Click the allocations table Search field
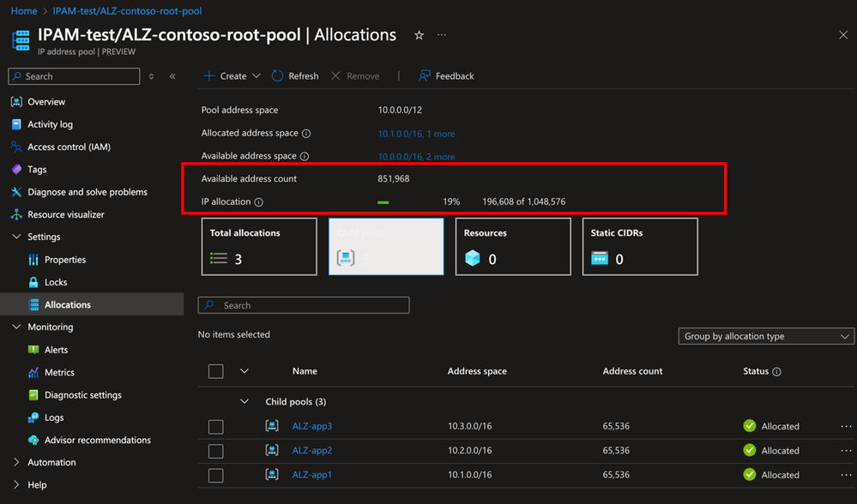Screen dimensions: 857x504 pyautogui.click(x=304, y=305)
